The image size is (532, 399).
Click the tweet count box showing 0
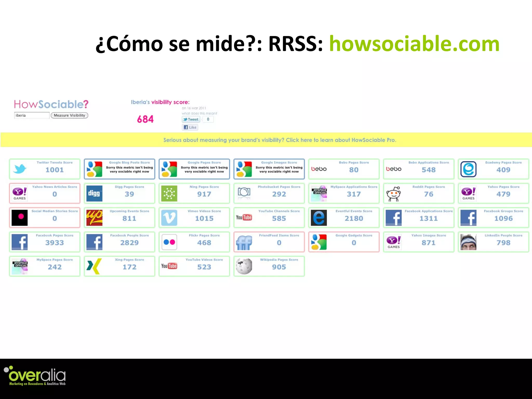(x=208, y=119)
